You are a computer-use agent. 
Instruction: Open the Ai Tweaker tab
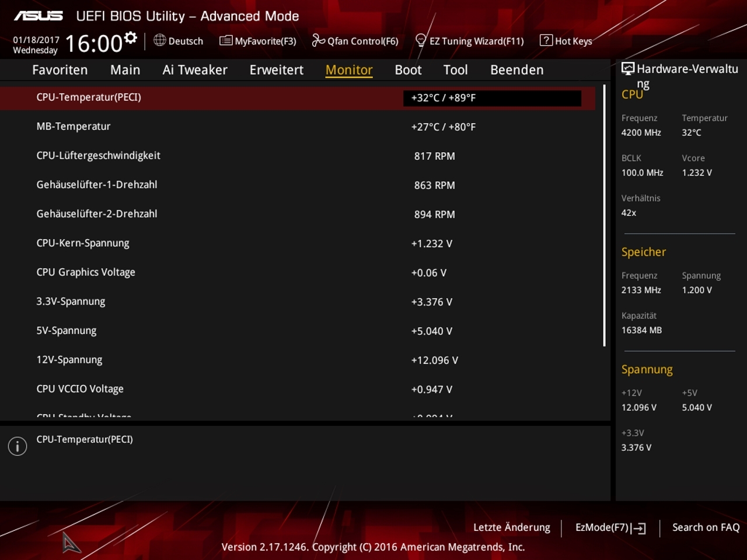195,70
